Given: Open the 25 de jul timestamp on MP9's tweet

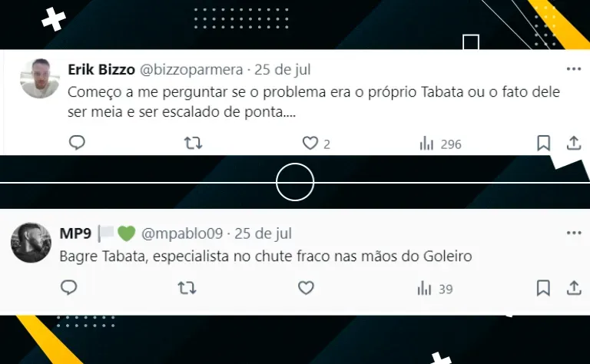Looking at the screenshot, I should tap(263, 233).
